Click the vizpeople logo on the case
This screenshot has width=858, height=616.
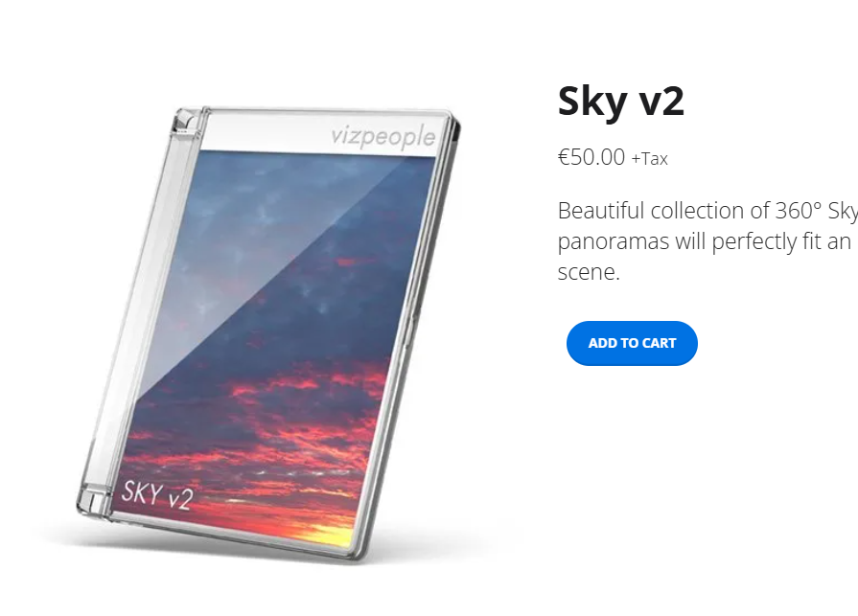(x=383, y=136)
